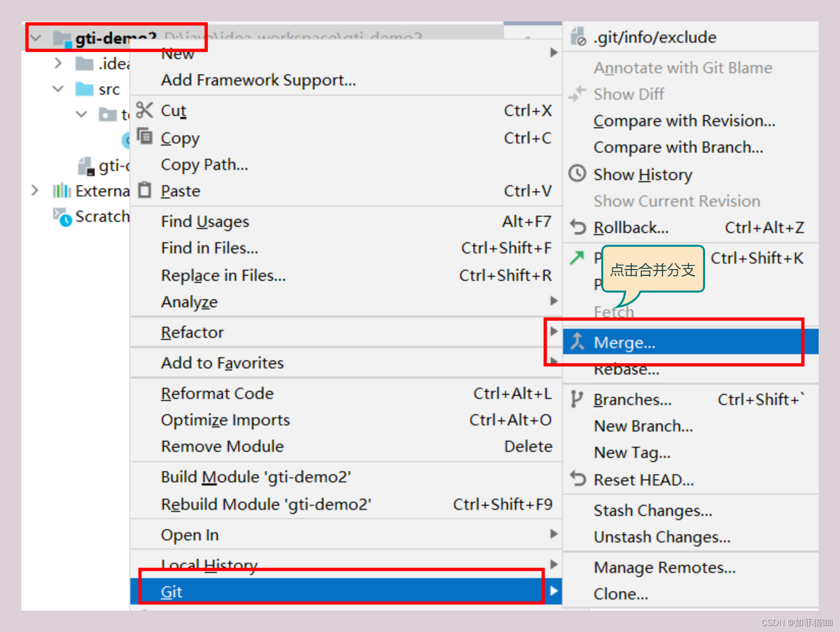Click the External Libraries bars icon
The height and width of the screenshot is (632, 840).
coord(62,191)
